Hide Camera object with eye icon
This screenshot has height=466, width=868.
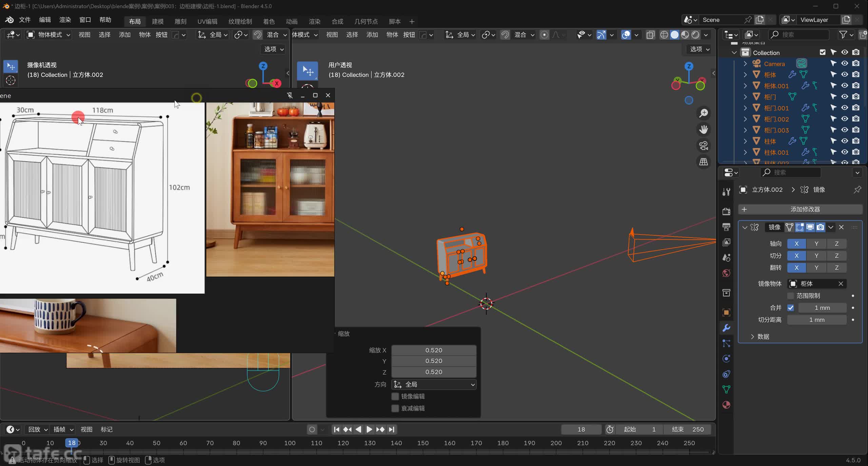(845, 63)
